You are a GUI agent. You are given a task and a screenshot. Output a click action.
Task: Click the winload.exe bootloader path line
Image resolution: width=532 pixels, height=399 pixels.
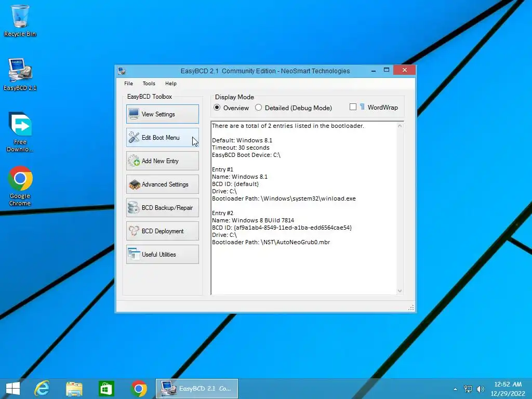click(284, 198)
